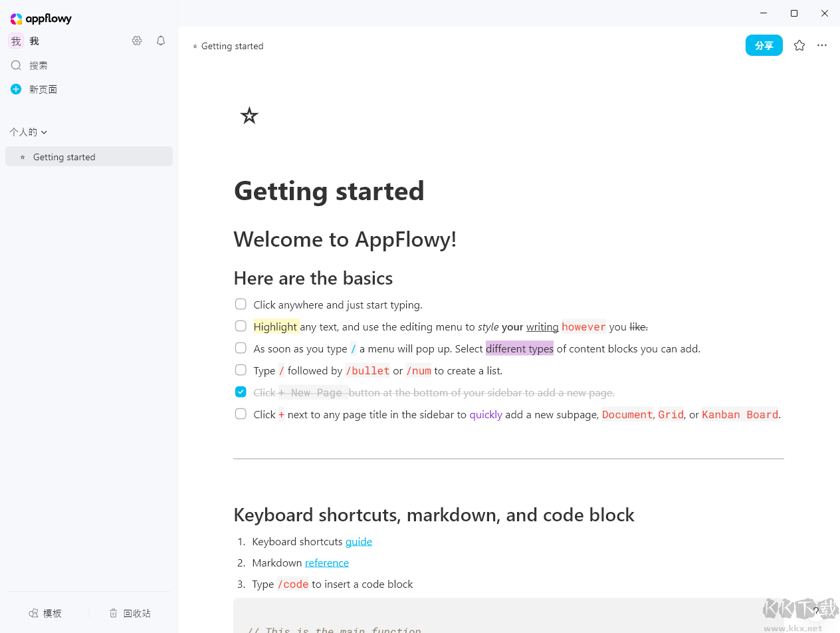Open the Markdown 'reference' link

point(326,563)
